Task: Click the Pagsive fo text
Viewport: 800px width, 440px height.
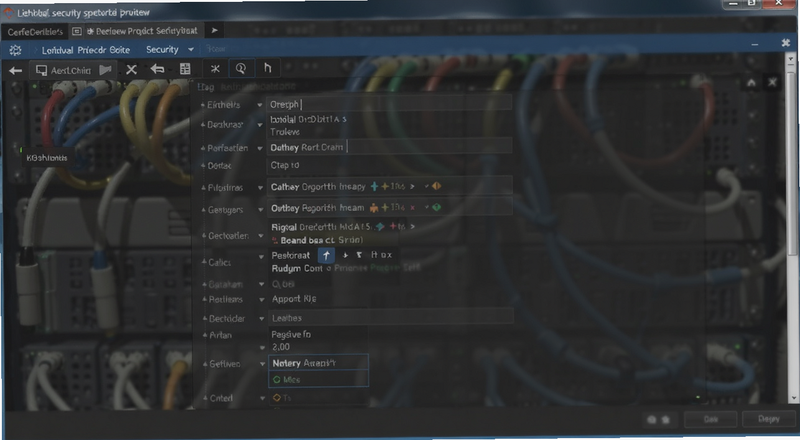Action: pyautogui.click(x=291, y=334)
